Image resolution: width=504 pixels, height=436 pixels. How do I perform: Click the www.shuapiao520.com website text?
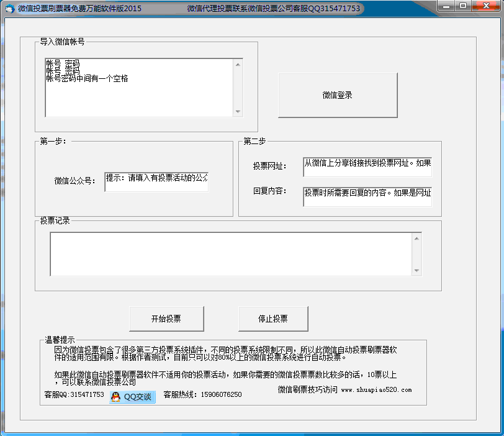pyautogui.click(x=376, y=390)
